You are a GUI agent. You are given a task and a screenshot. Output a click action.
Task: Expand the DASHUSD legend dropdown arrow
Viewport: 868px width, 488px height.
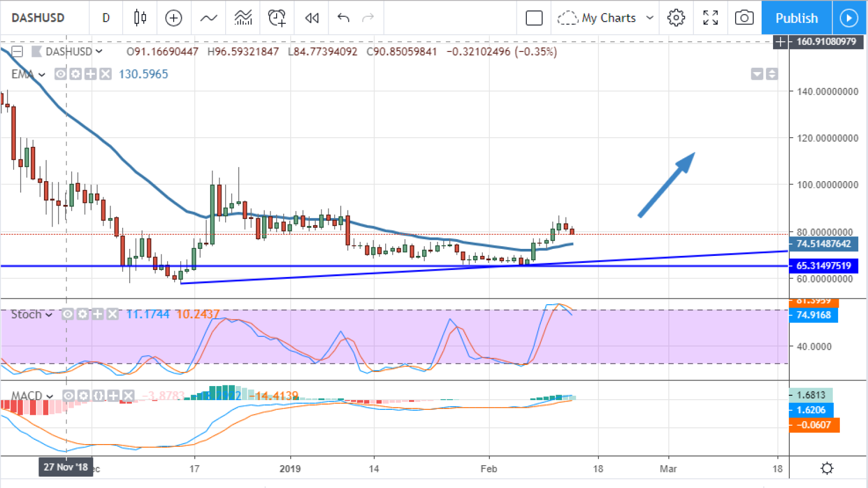[99, 52]
